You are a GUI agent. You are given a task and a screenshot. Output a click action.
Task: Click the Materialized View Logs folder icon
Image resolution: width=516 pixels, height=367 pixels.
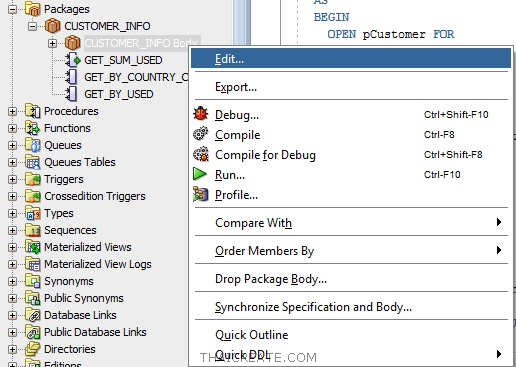pos(33,264)
